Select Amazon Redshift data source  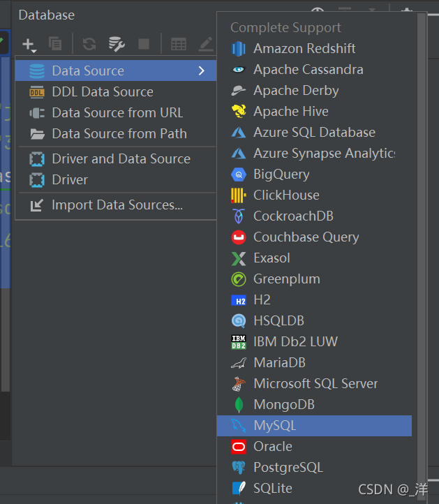[314, 49]
